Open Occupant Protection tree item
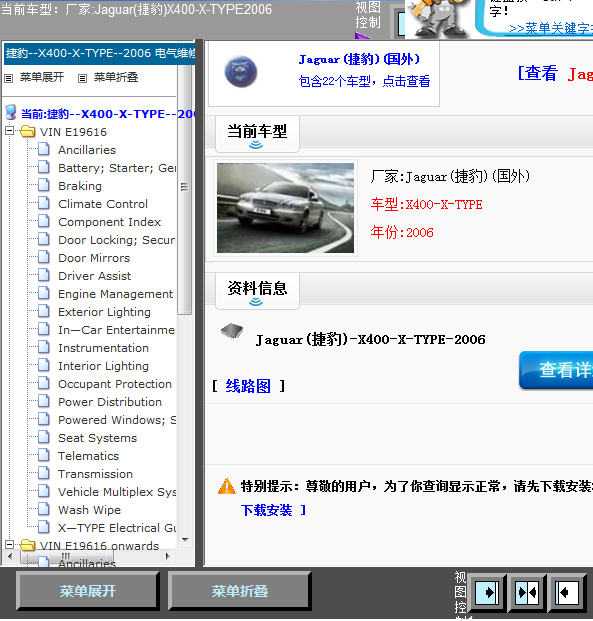This screenshot has height=621, width=593. point(115,384)
